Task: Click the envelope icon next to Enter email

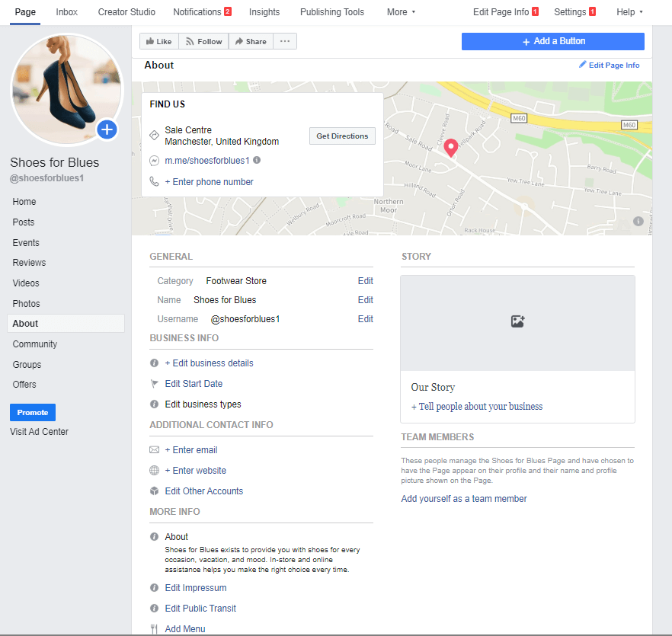Action: (154, 449)
